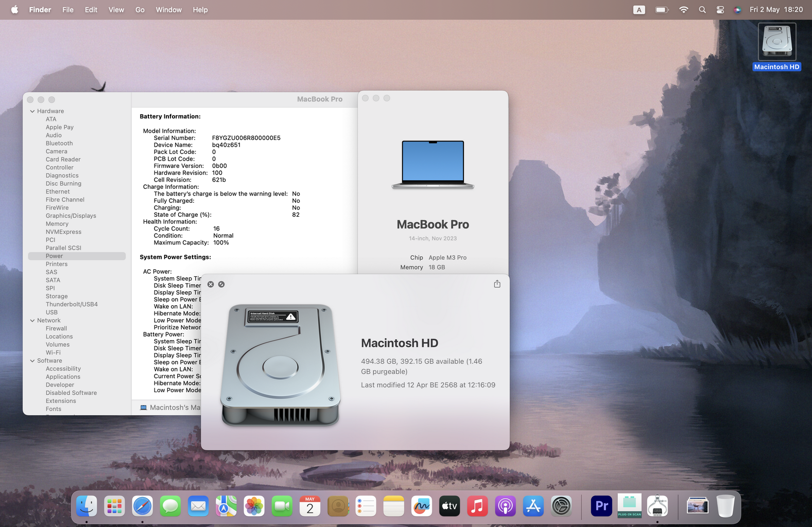Image resolution: width=812 pixels, height=527 pixels.
Task: Select Storage in the Hardware list
Action: pos(57,296)
